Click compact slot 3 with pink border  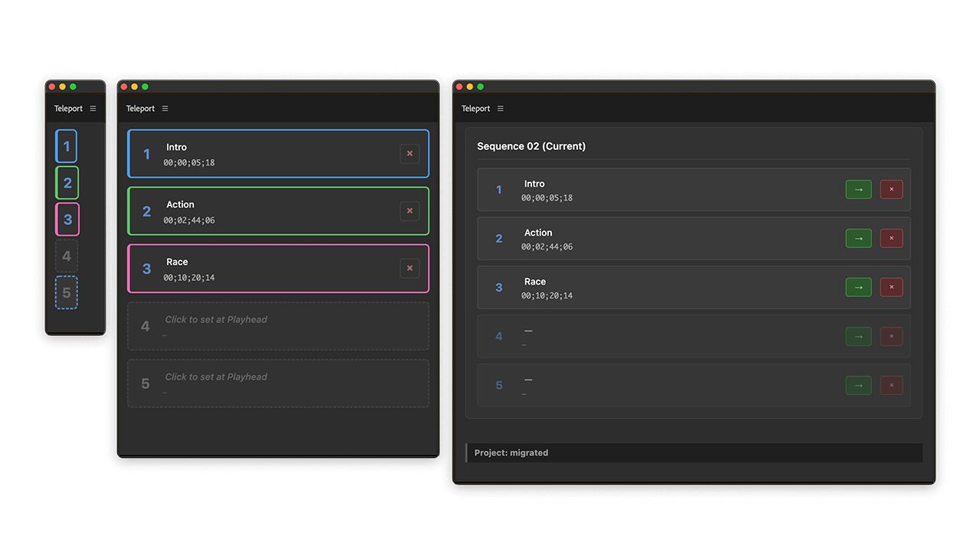67,220
